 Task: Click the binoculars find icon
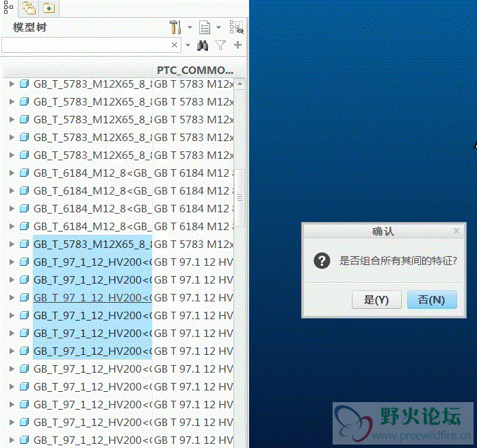click(x=203, y=45)
